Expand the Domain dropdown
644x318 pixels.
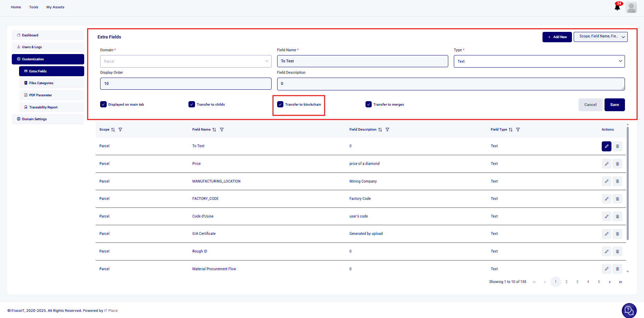[186, 61]
